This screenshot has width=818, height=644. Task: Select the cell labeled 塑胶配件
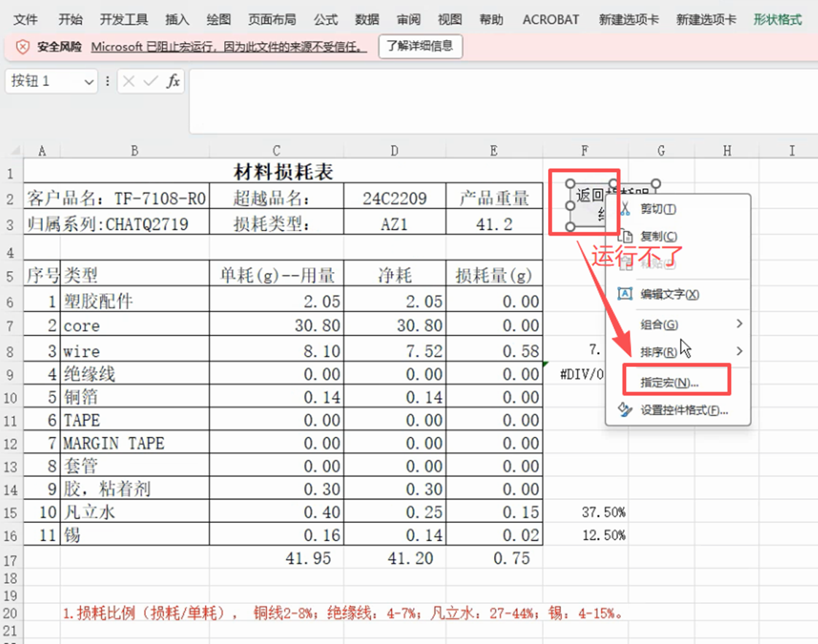(x=134, y=301)
